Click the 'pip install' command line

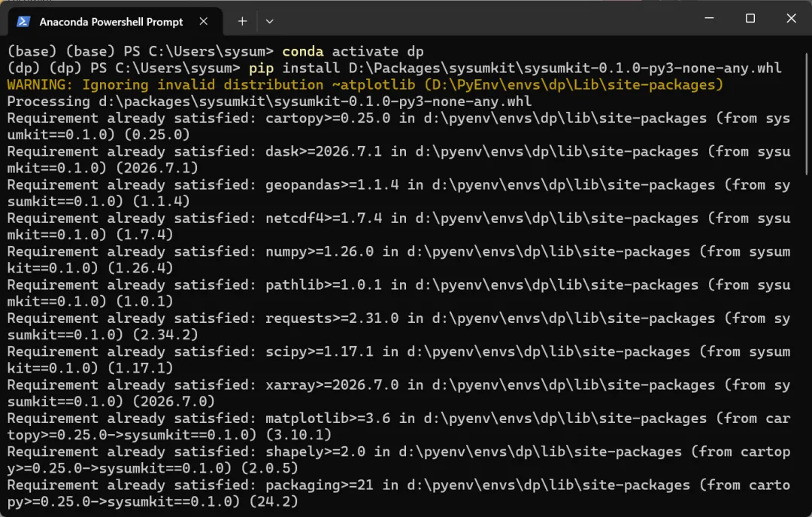394,68
